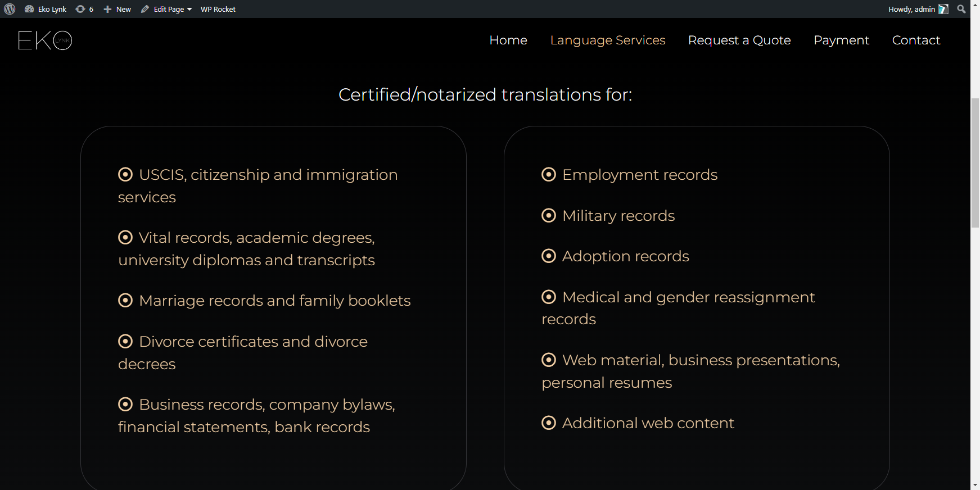Click the bullet icon beside Vital records
980x490 pixels.
(125, 238)
